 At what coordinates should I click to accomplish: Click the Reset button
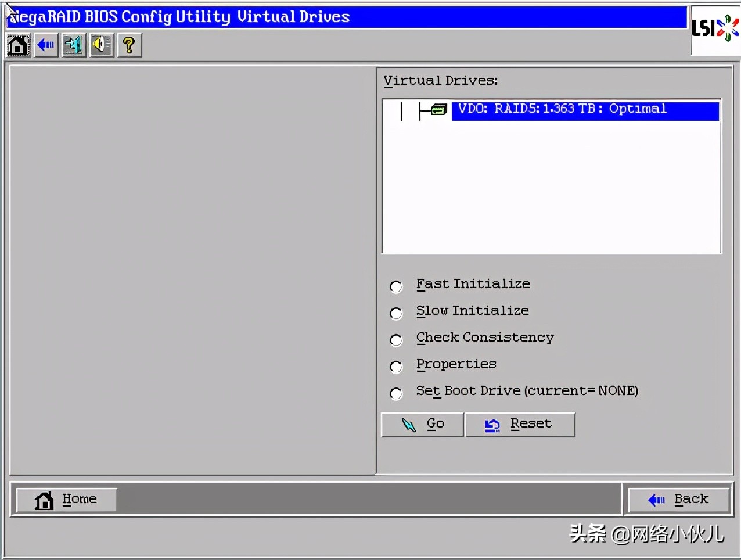tap(520, 424)
